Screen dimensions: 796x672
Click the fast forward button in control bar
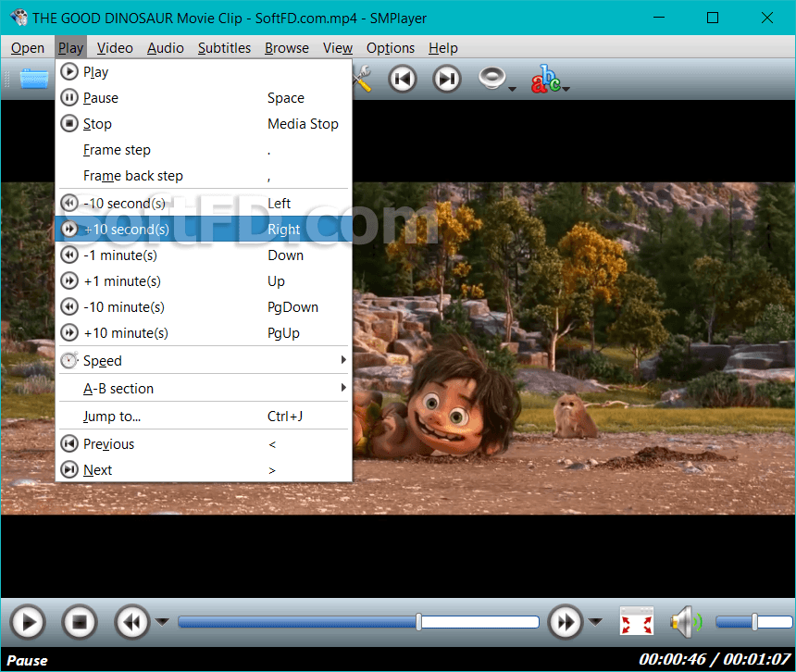coord(566,622)
